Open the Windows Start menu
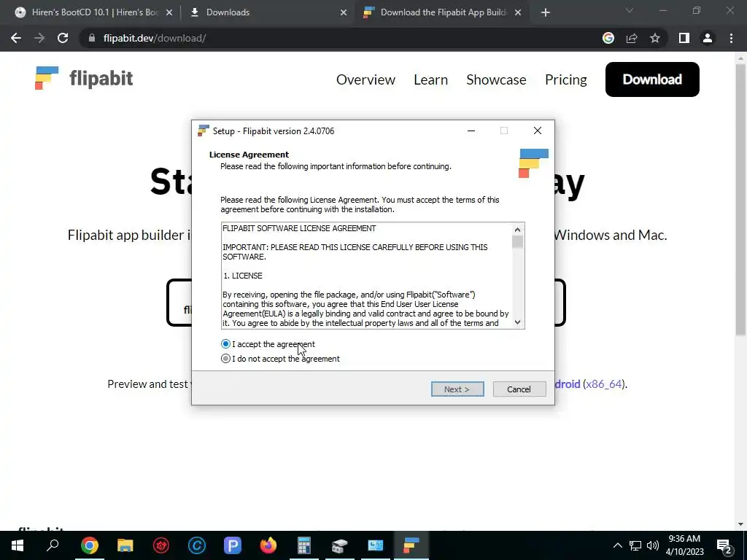This screenshot has height=560, width=747. 18,545
